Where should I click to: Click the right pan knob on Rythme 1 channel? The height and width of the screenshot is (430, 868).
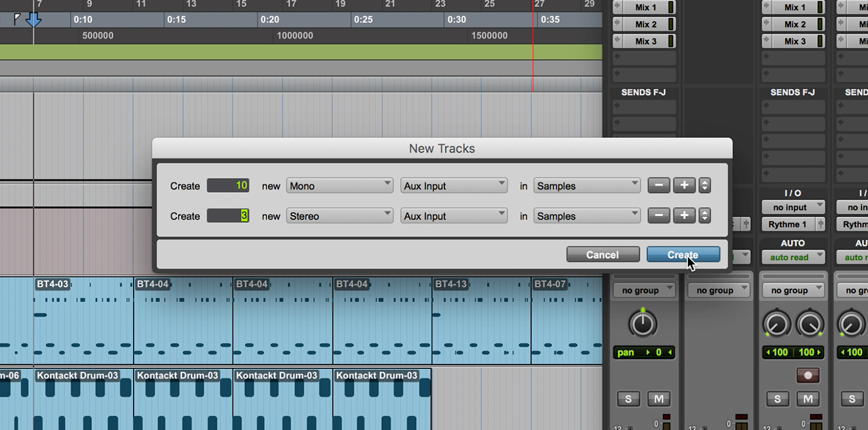(809, 324)
